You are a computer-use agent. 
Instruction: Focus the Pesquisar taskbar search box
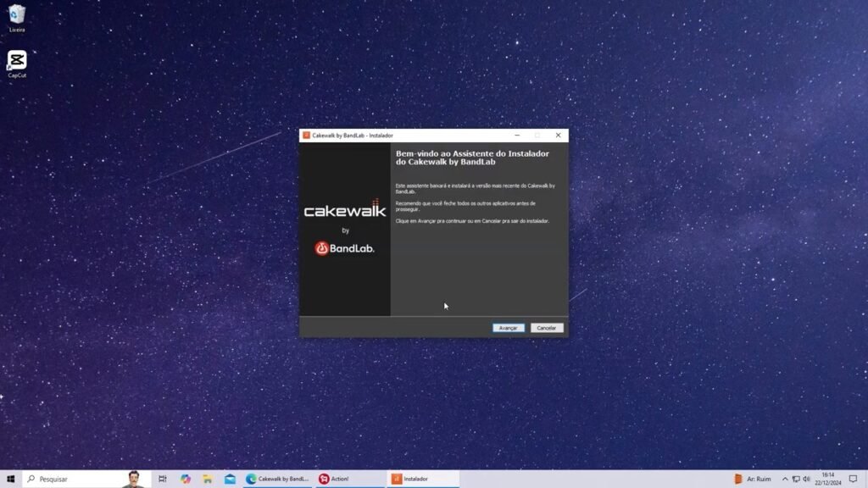pyautogui.click(x=86, y=480)
